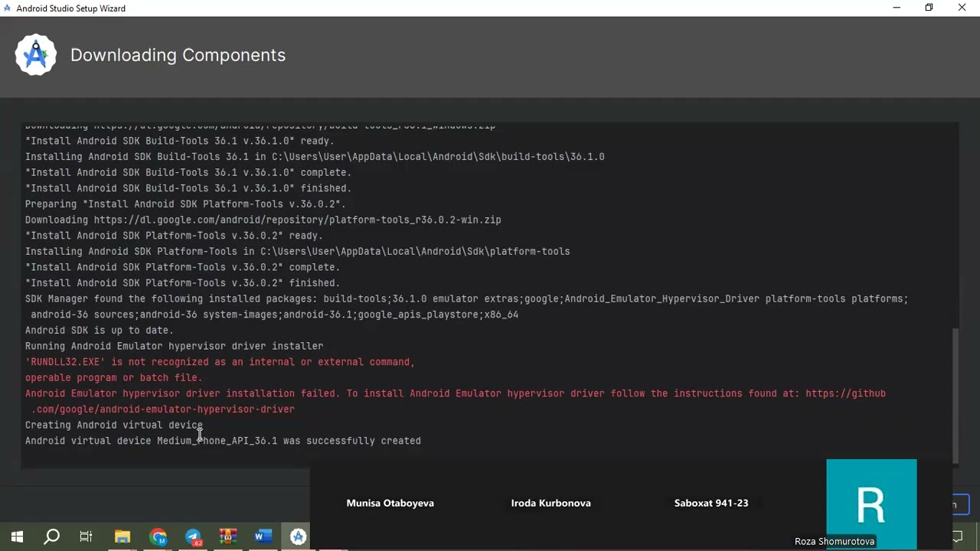Open Windows taskbar search
980x551 pixels.
[x=52, y=536]
